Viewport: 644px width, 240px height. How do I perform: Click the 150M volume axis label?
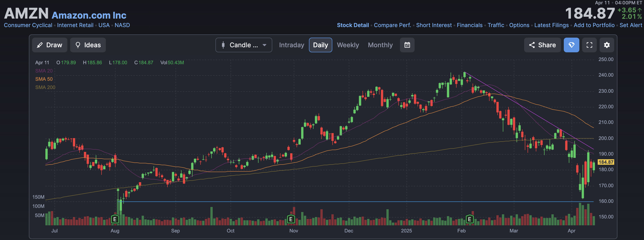pos(38,197)
